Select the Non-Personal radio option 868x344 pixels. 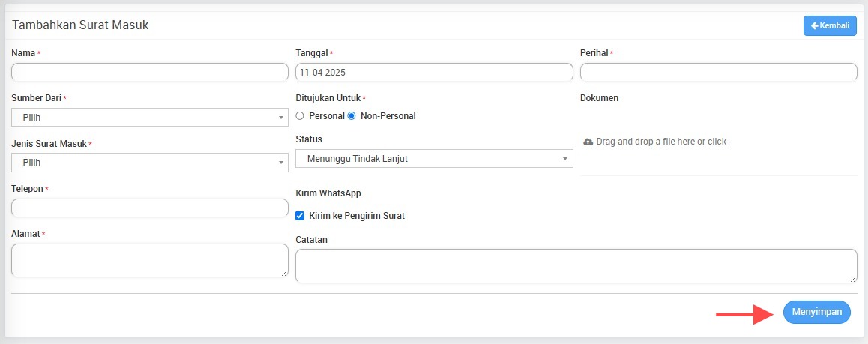point(352,116)
